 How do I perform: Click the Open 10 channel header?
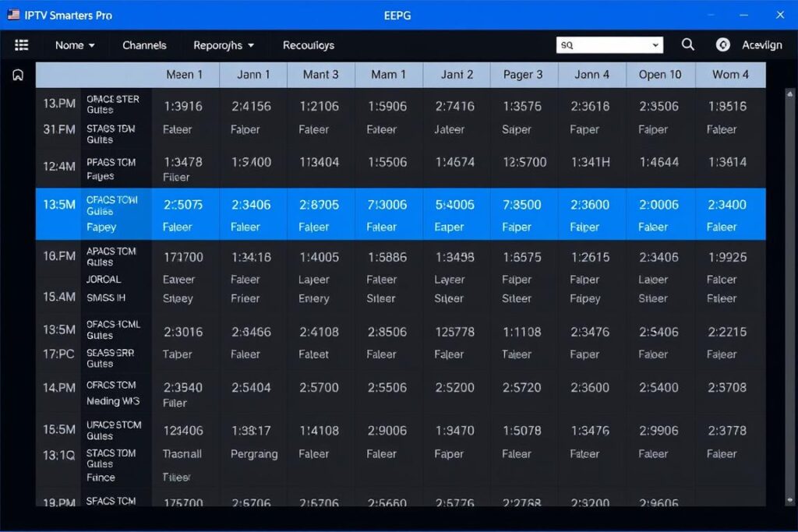click(x=659, y=75)
